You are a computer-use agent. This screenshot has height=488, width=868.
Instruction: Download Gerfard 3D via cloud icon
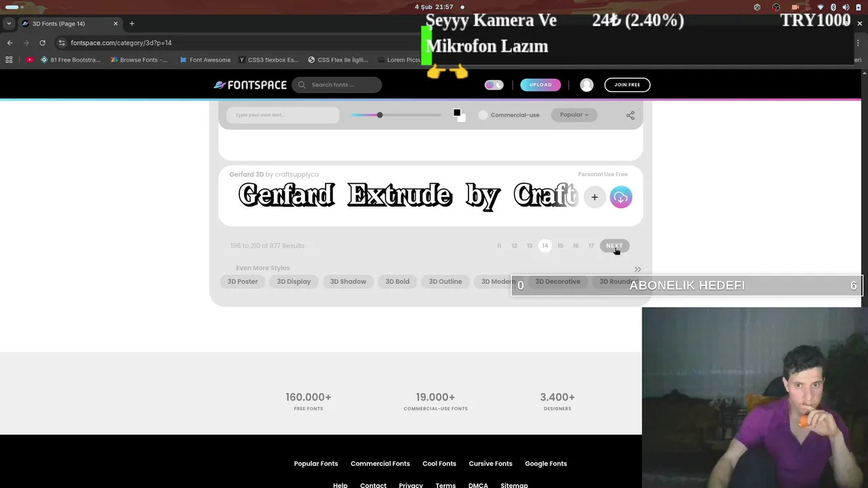(x=620, y=197)
